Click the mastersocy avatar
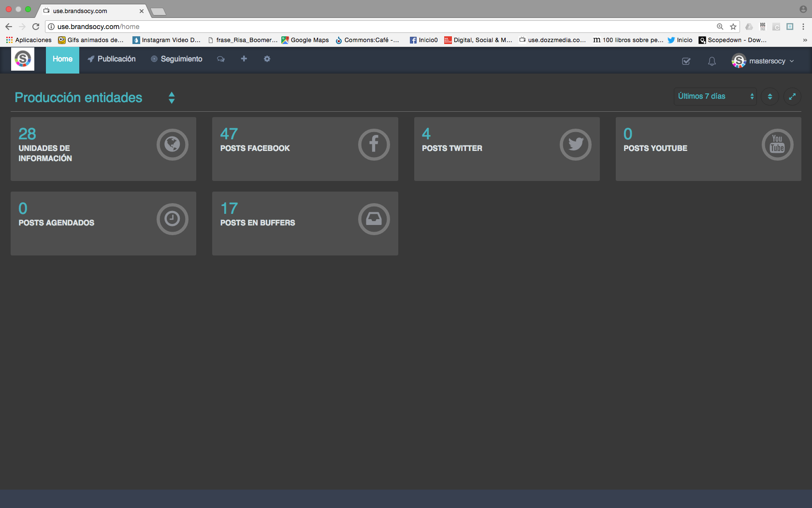 [x=739, y=61]
